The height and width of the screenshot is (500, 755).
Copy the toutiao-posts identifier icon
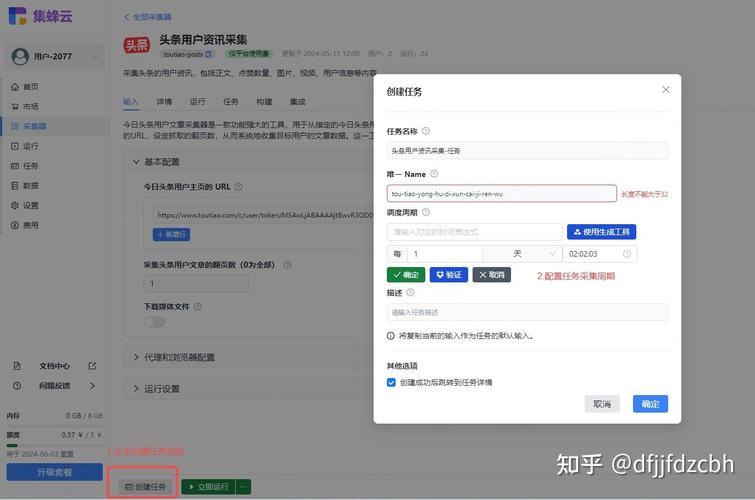(208, 54)
